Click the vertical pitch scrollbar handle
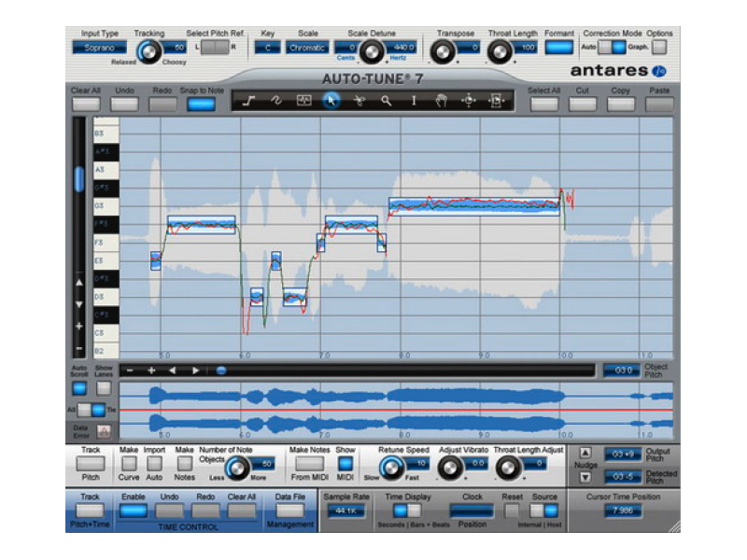This screenshot has width=747, height=560. [x=79, y=179]
